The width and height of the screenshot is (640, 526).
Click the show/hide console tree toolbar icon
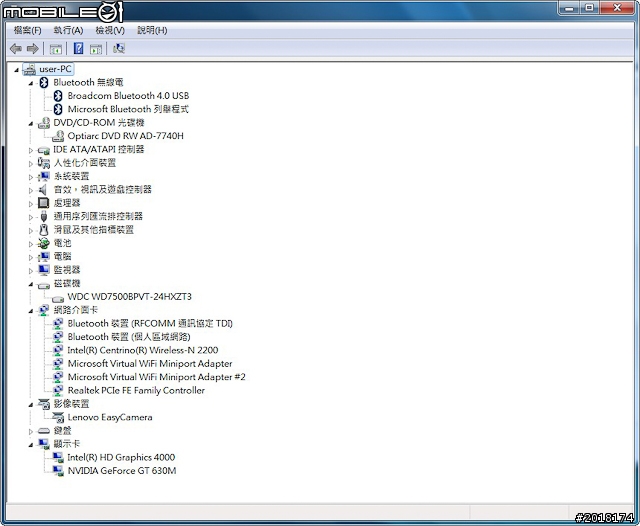[x=56, y=49]
